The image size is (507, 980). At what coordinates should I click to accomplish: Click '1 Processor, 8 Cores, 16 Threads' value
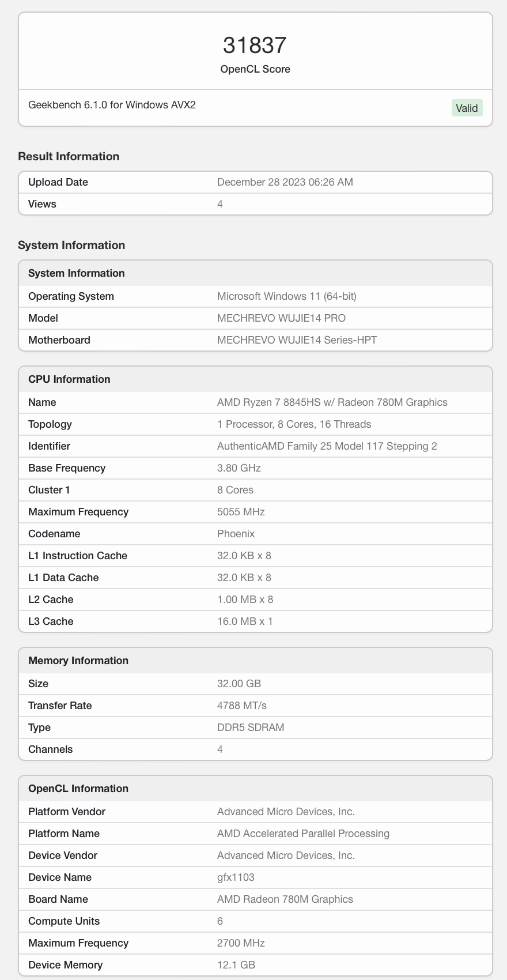point(294,424)
